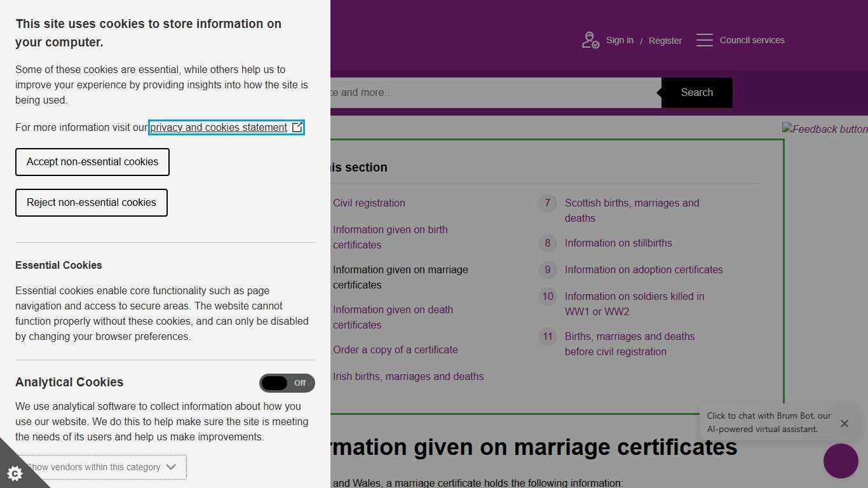The width and height of the screenshot is (868, 488).
Task: Click the Register link
Action: point(665,41)
